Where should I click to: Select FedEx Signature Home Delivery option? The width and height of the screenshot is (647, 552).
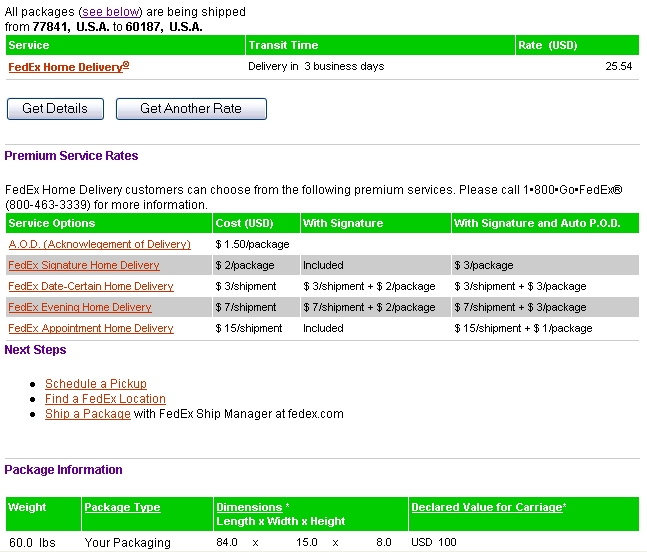coord(83,265)
